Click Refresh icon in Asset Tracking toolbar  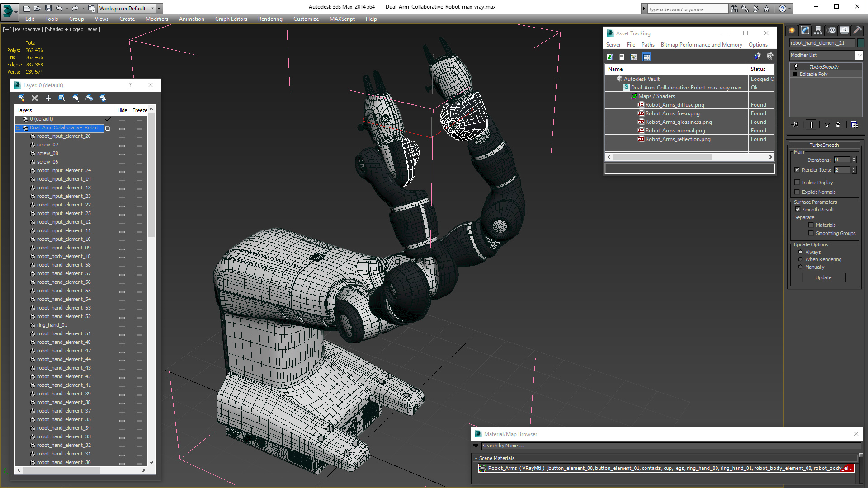pos(609,57)
